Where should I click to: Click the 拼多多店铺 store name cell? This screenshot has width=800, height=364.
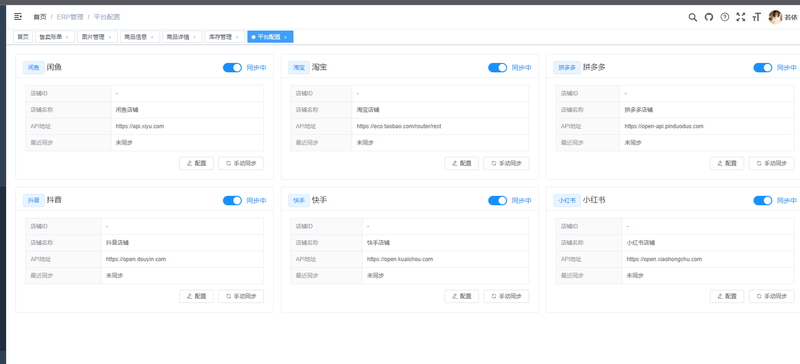[707, 110]
